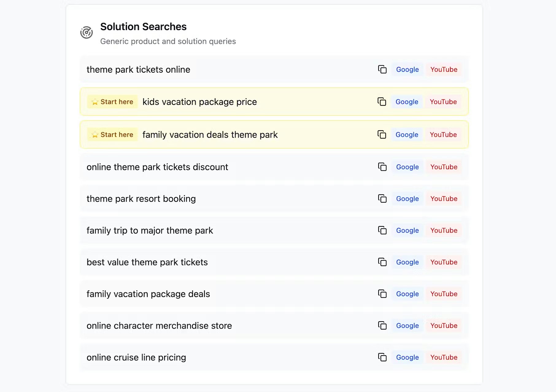The width and height of the screenshot is (556, 392).
Task: Copy the "kids vacation package price" query
Action: click(382, 102)
